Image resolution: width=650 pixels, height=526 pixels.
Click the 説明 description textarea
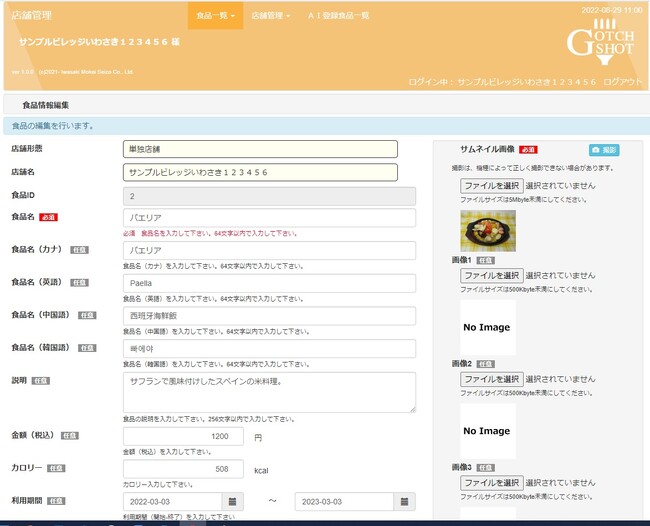coord(269,392)
